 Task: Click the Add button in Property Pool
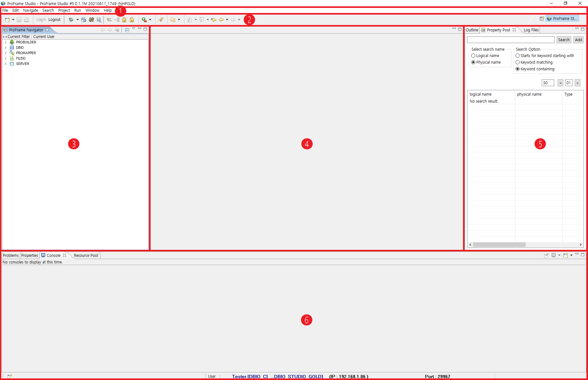(x=579, y=40)
